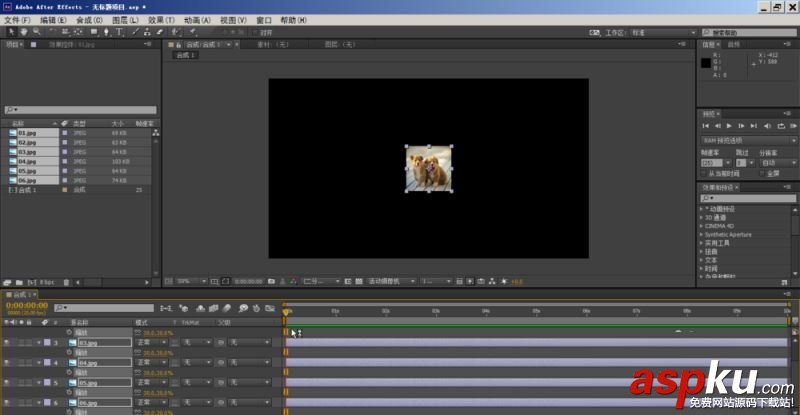Enable frame blending icon in timeline
This screenshot has height=415, width=800.
[x=214, y=308]
